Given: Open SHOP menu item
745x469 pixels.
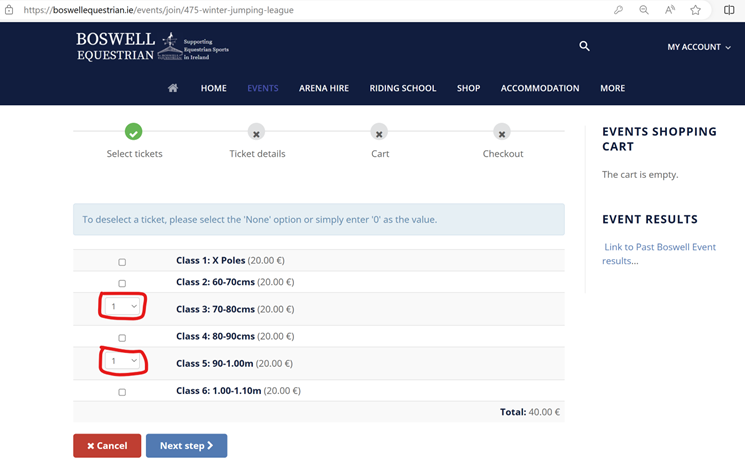Looking at the screenshot, I should [468, 88].
